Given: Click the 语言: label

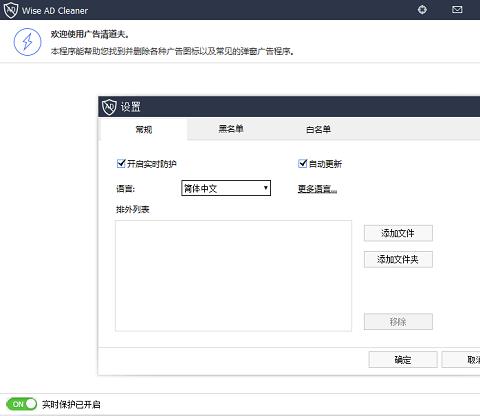Looking at the screenshot, I should coord(125,189).
